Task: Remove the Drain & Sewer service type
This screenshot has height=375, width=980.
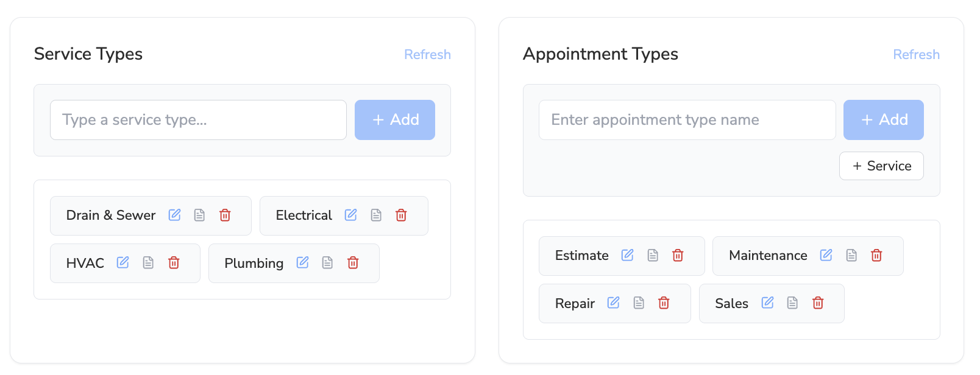Action: pyautogui.click(x=225, y=215)
